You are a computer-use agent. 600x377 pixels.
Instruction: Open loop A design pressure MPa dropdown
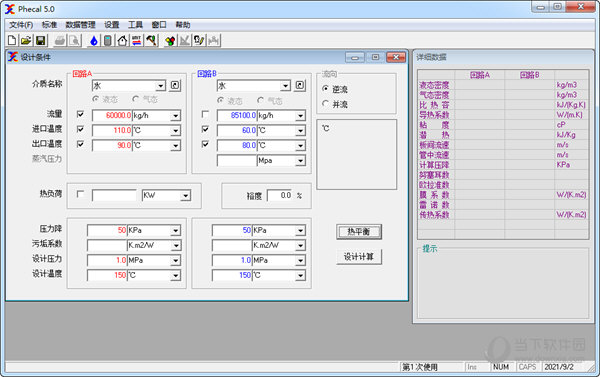click(176, 261)
